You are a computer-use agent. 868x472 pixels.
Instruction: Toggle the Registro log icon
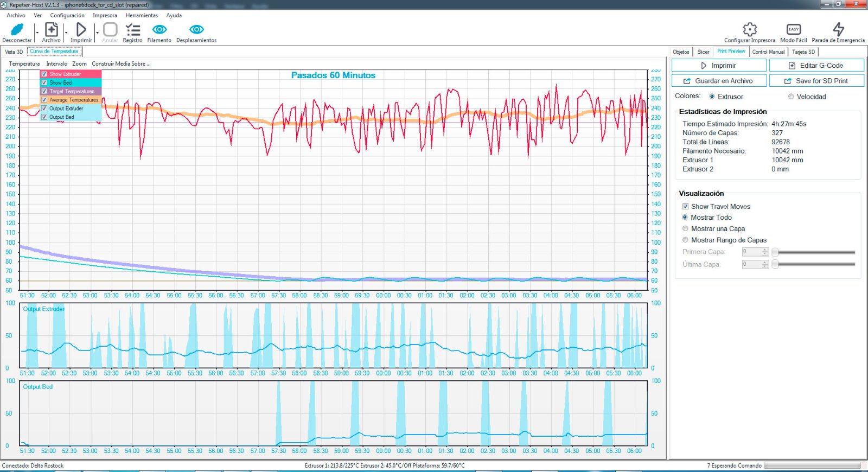click(x=132, y=30)
